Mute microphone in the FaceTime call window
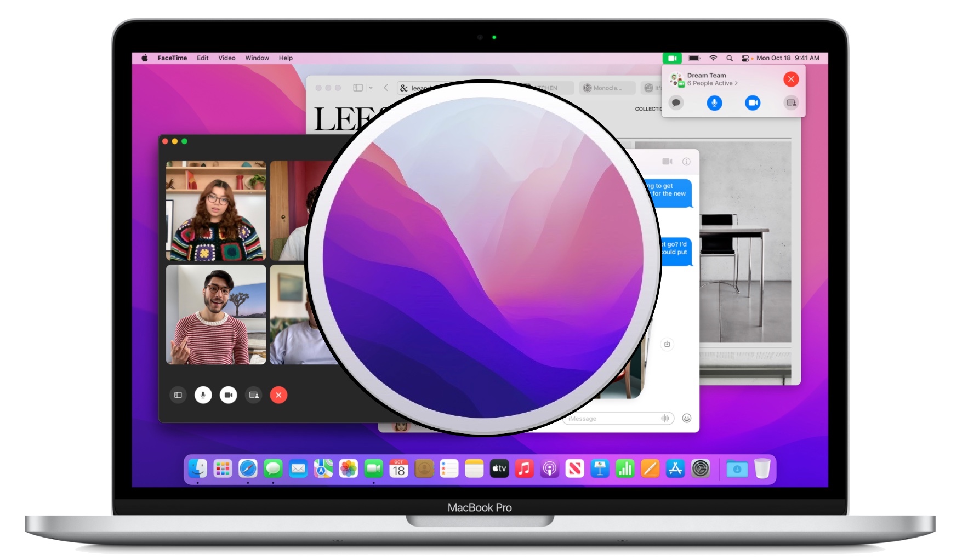968x560 pixels. [203, 395]
